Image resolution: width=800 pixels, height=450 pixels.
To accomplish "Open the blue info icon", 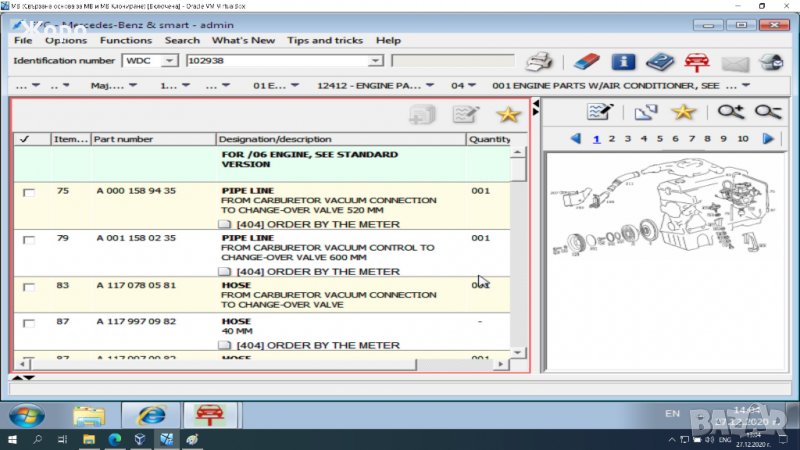I will pos(623,62).
